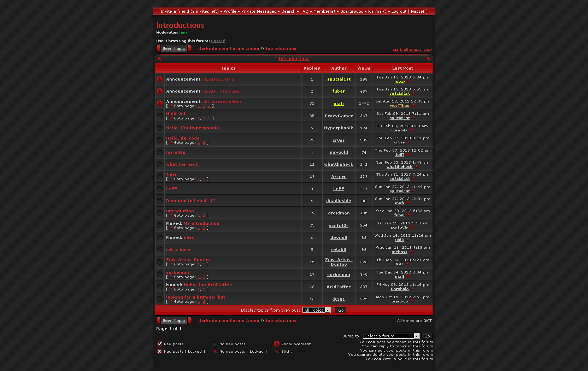Open Private Messages in the top menu
588x371 pixels.
tap(259, 11)
